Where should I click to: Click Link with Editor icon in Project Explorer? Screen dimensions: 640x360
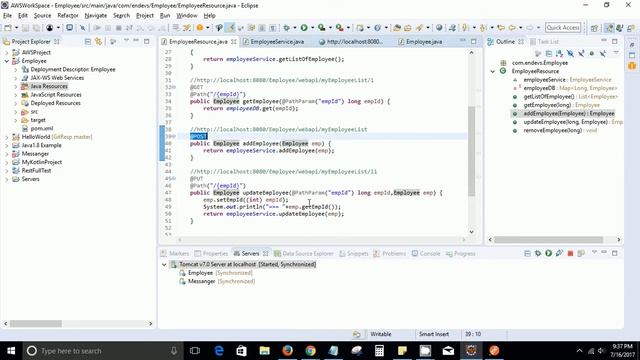[98, 42]
